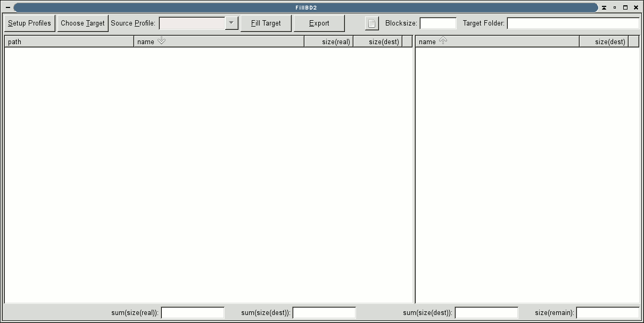Export the current file list
This screenshot has height=323, width=644.
[x=319, y=23]
